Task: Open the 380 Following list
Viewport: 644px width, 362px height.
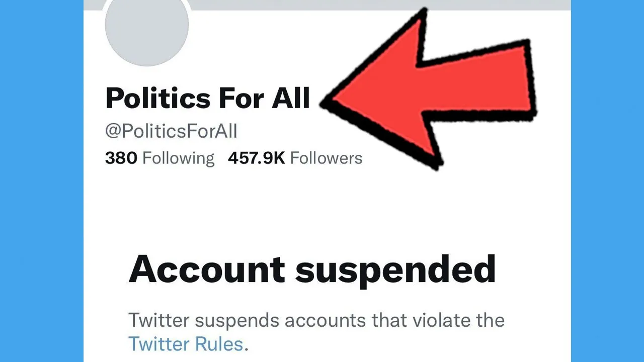Action: [x=159, y=158]
